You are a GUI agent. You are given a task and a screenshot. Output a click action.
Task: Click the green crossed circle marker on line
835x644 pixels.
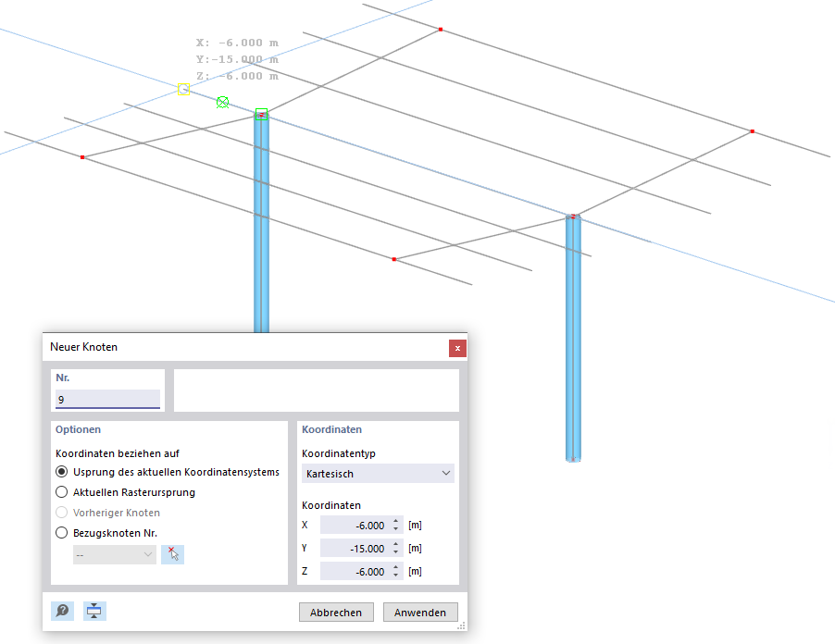click(222, 102)
